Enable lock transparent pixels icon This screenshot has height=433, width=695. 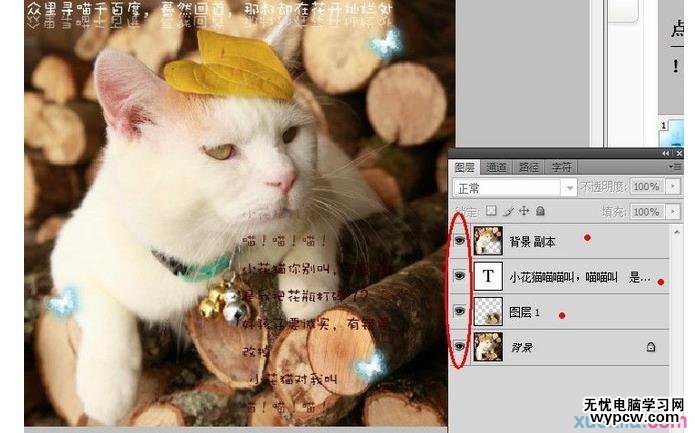pos(491,211)
